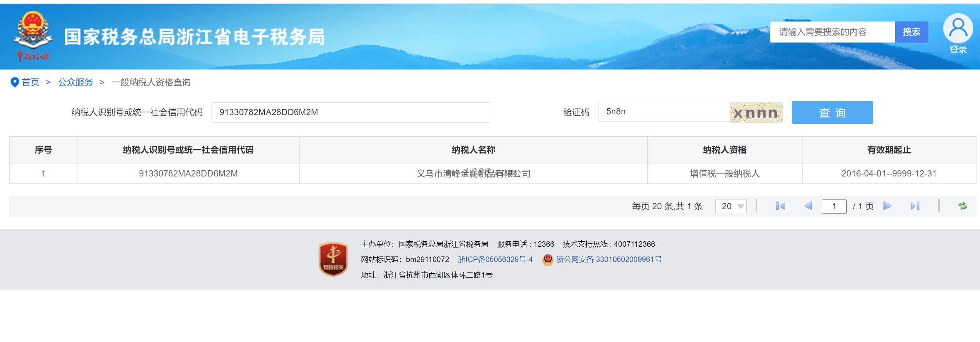The image size is (980, 342).
Task: Click the red party-government shield badge
Action: 333,259
